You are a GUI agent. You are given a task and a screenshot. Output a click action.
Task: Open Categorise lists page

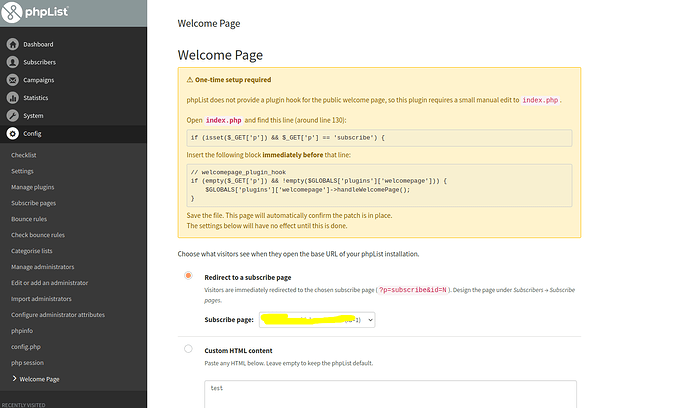point(32,251)
